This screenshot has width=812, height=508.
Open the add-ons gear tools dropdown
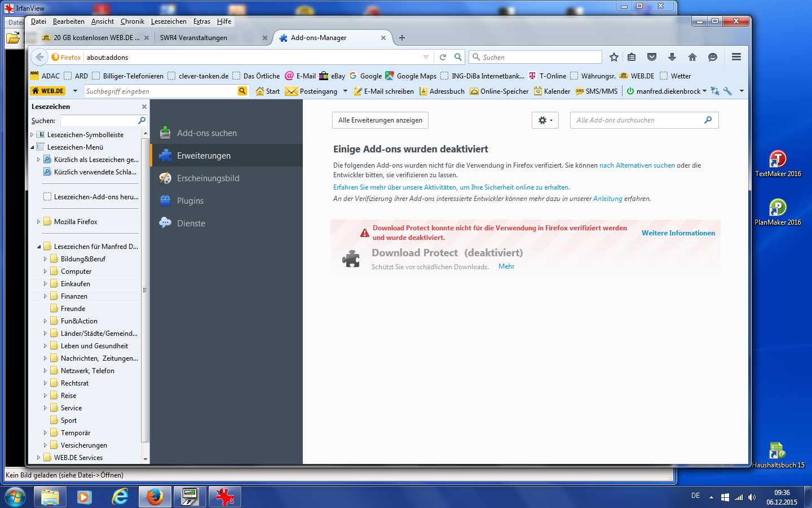pyautogui.click(x=545, y=120)
